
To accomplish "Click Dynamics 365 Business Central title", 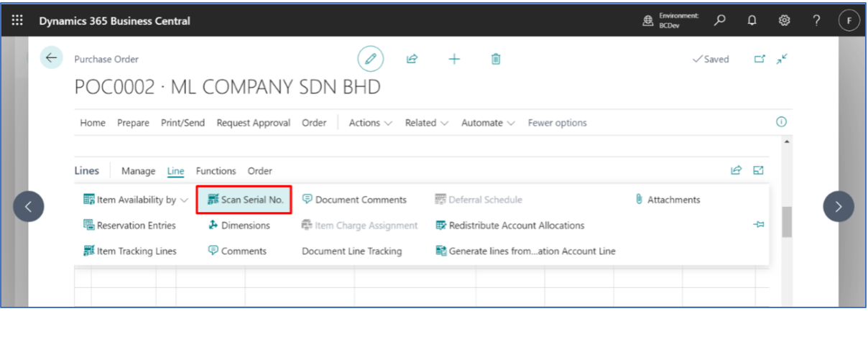I will coord(114,21).
